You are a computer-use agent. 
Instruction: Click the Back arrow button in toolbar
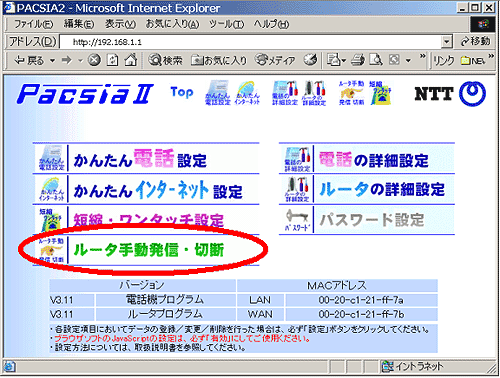tap(29, 60)
